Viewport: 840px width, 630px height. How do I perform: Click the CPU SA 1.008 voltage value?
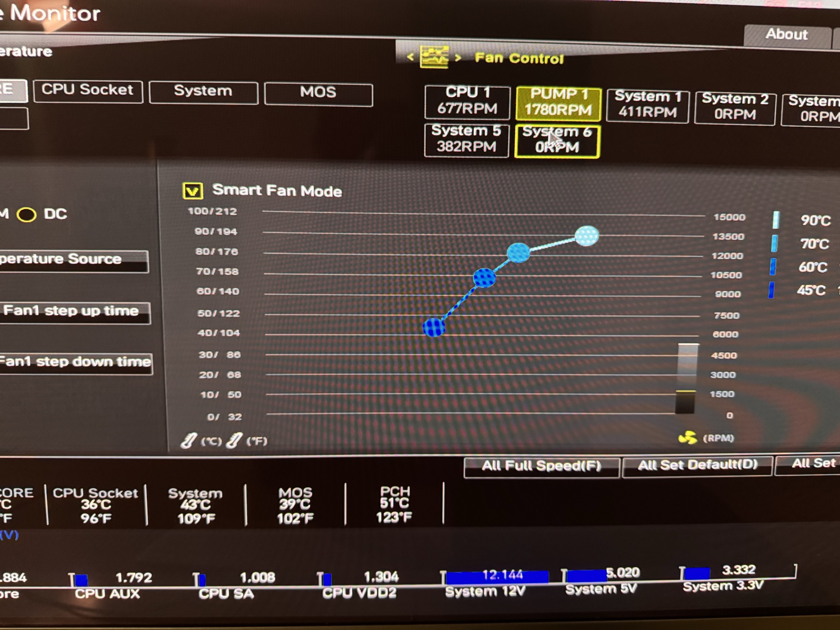click(x=257, y=578)
